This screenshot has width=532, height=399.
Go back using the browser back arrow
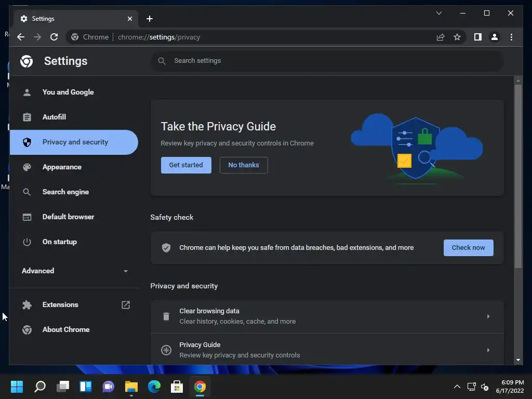click(x=21, y=37)
